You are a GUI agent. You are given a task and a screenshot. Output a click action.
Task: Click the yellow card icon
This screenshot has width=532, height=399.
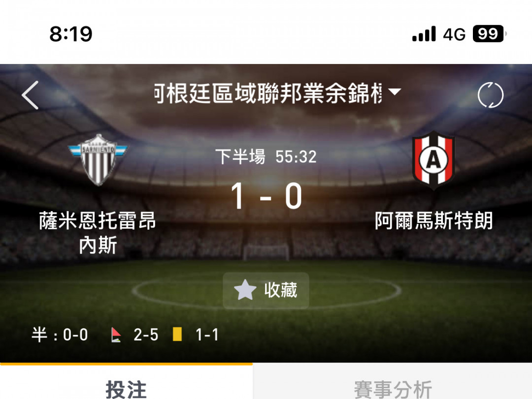(177, 334)
